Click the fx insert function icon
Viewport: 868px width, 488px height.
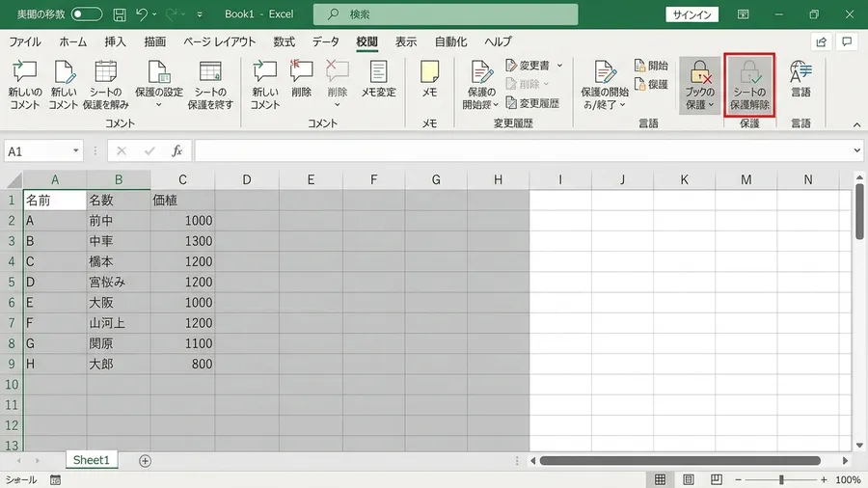[177, 151]
